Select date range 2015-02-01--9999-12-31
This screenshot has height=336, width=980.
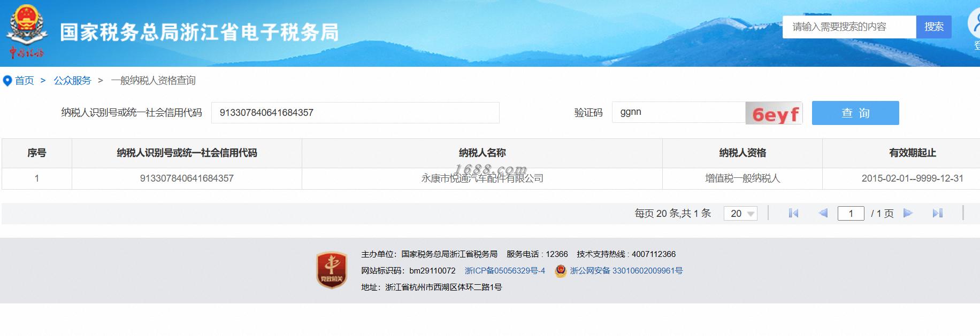click(913, 178)
